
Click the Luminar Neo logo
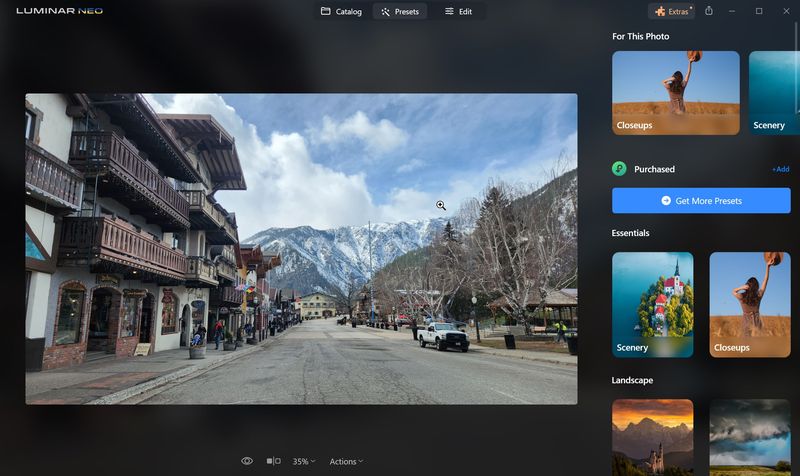[x=60, y=11]
